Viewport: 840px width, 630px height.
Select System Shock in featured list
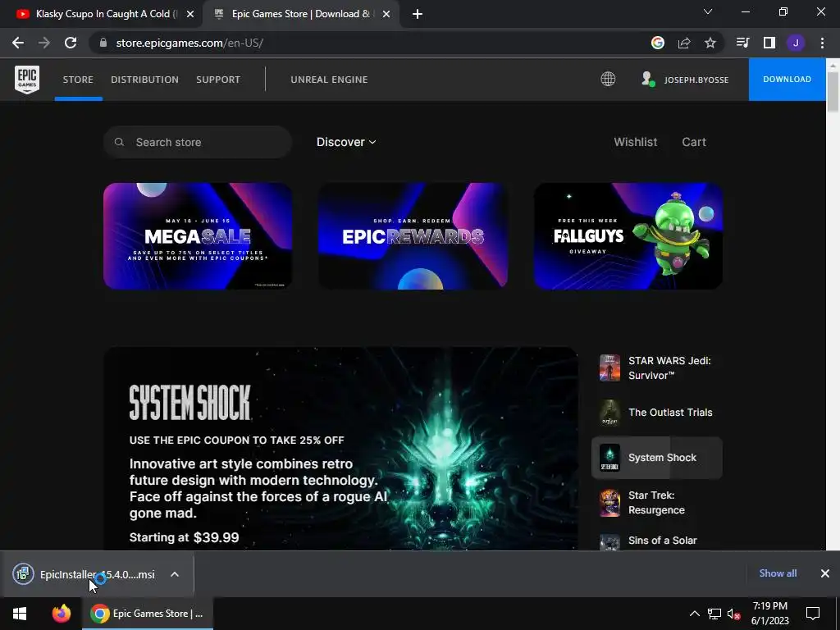[657, 458]
